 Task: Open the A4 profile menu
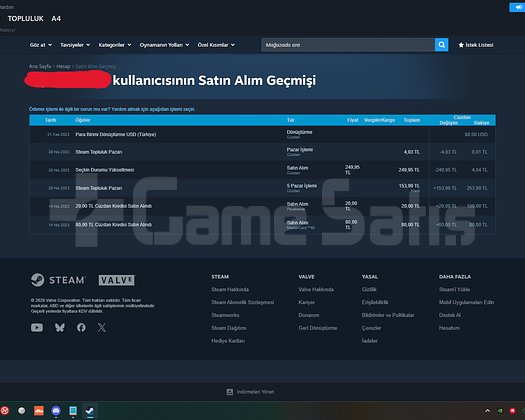(56, 19)
